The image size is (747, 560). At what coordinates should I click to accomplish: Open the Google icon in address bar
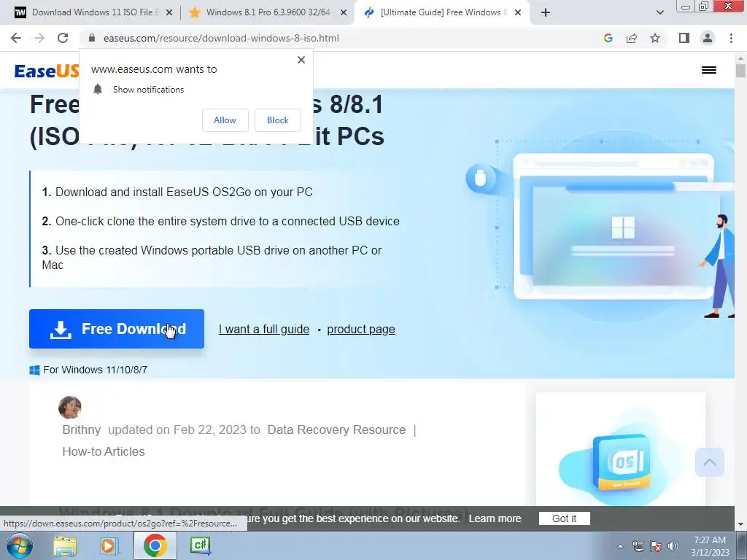point(608,38)
